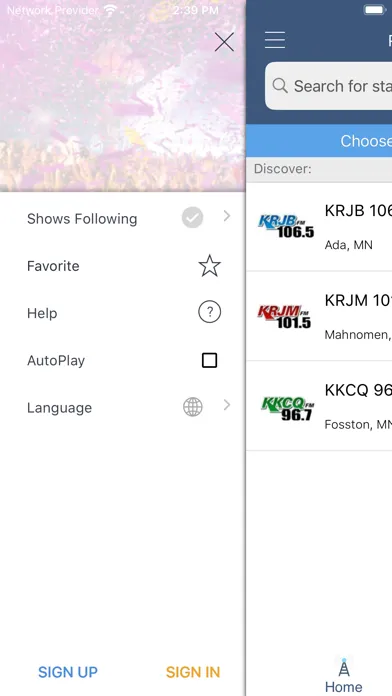Click the 2:39 PM clock
Screen dimensions: 392x696
(x=196, y=10)
